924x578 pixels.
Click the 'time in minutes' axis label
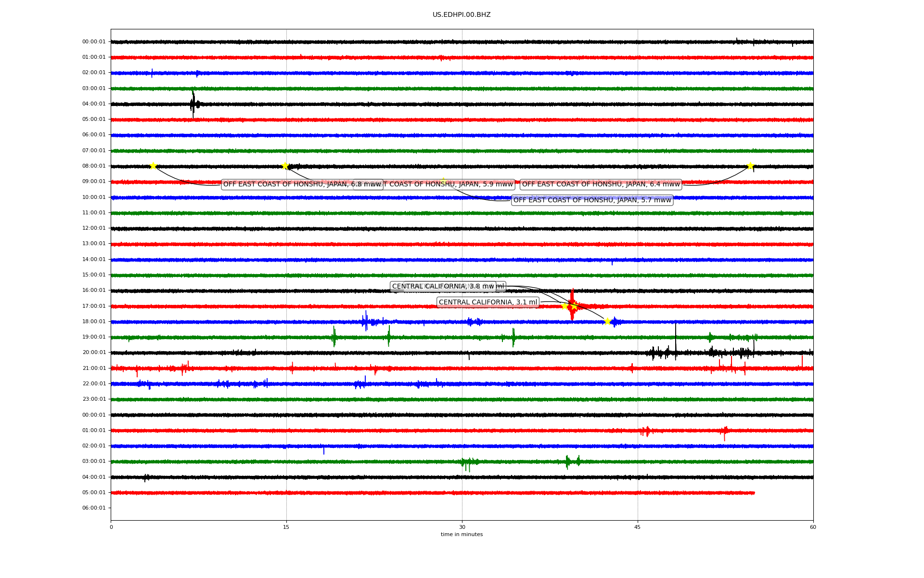[462, 534]
